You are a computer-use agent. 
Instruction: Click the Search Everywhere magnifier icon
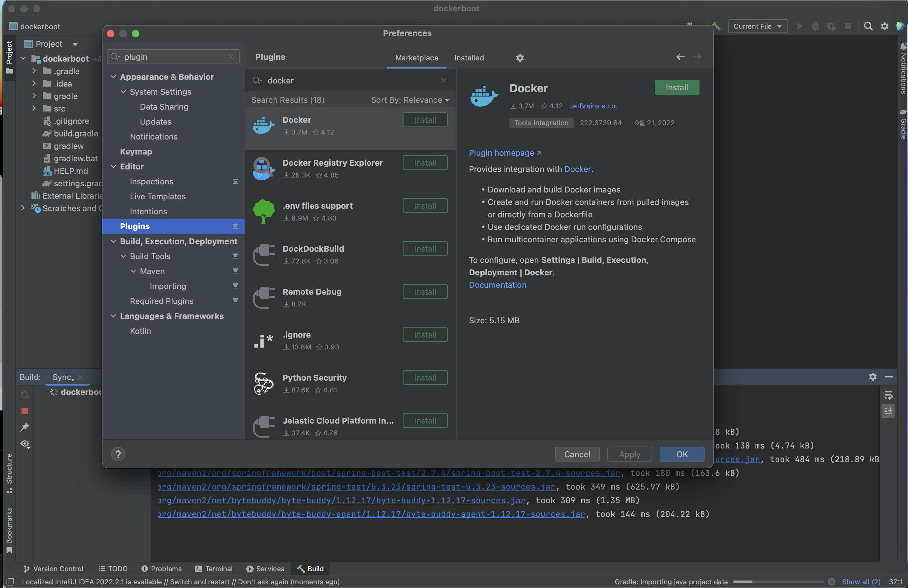click(x=868, y=26)
